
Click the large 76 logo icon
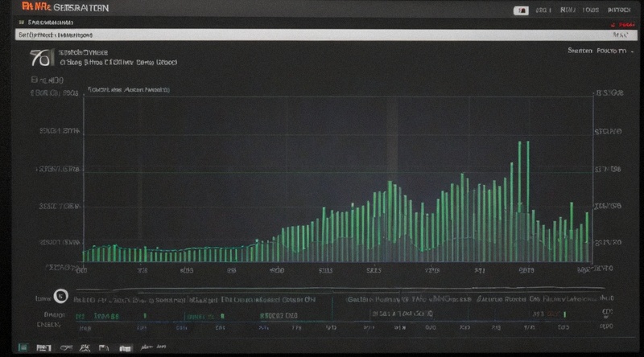tap(42, 57)
